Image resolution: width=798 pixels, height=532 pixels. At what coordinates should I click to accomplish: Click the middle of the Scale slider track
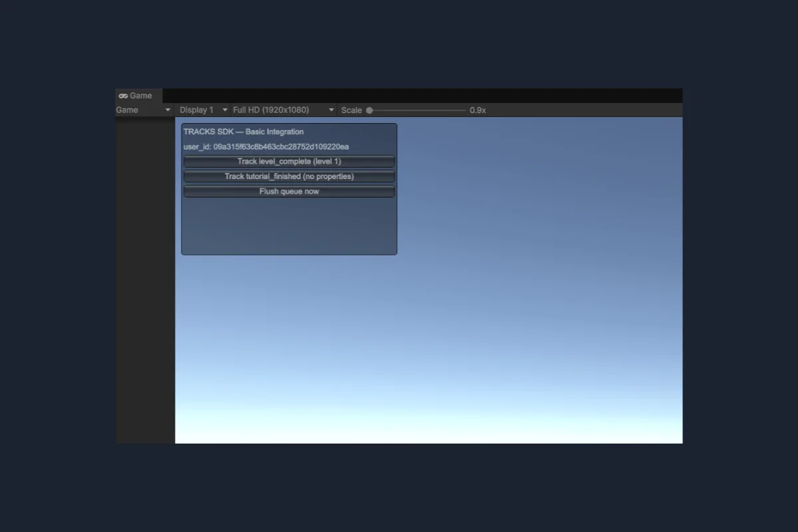click(x=416, y=110)
